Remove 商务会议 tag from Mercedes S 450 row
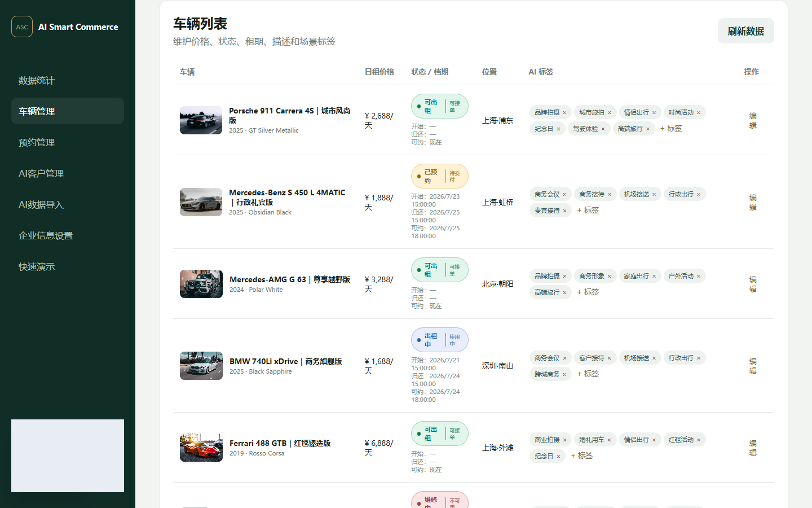 [564, 194]
